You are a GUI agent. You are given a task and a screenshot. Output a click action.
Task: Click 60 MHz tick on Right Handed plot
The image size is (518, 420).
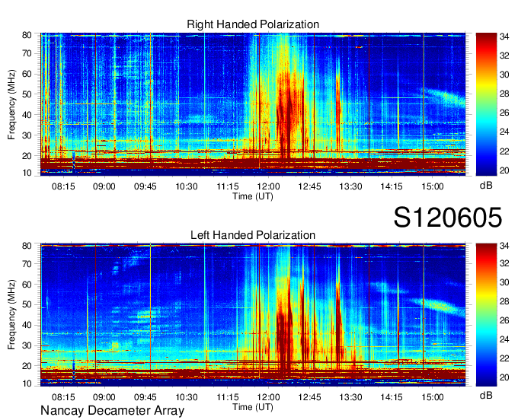[x=27, y=74]
